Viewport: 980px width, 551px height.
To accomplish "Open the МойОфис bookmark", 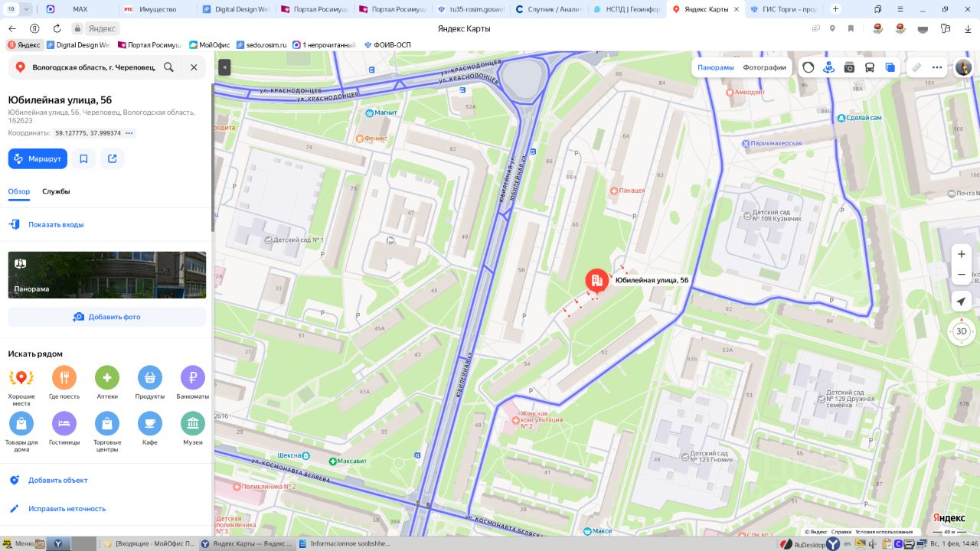I will (209, 45).
